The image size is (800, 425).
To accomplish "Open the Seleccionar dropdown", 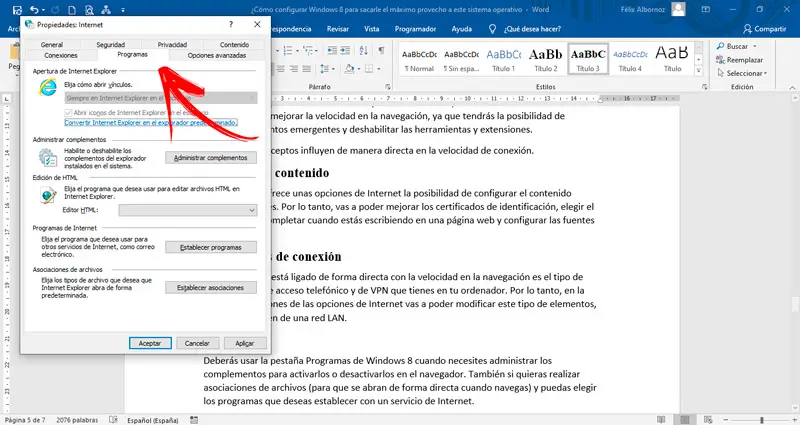I will [x=742, y=73].
